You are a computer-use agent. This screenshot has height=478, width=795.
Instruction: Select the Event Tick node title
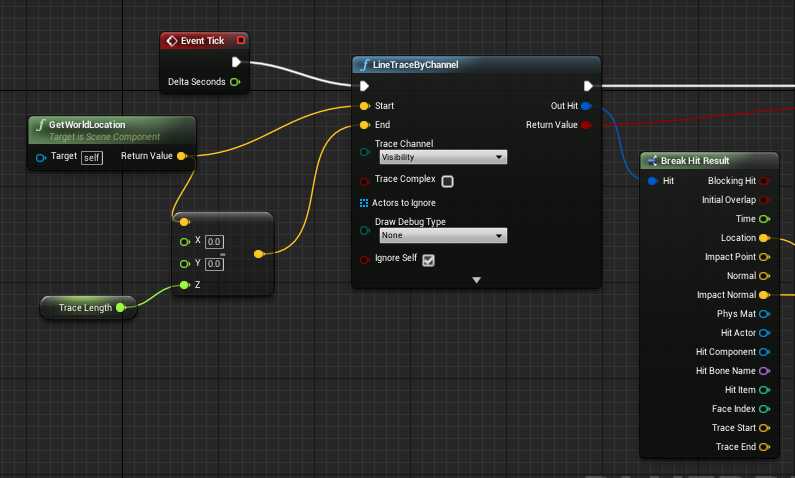pyautogui.click(x=202, y=41)
